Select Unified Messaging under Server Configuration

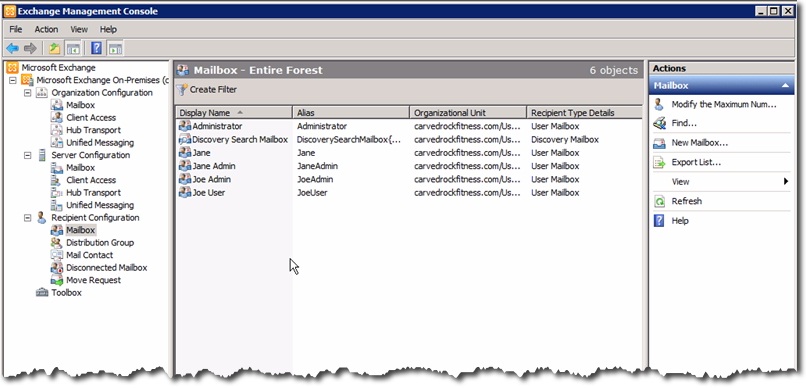[100, 205]
